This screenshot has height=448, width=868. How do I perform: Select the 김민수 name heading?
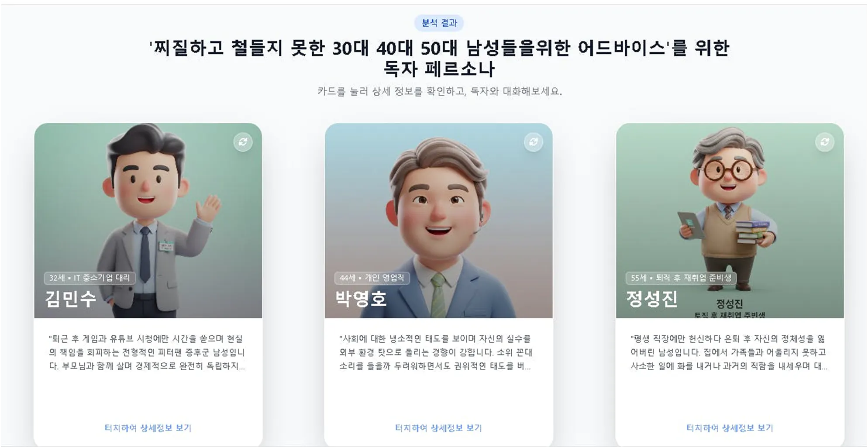pyautogui.click(x=71, y=299)
